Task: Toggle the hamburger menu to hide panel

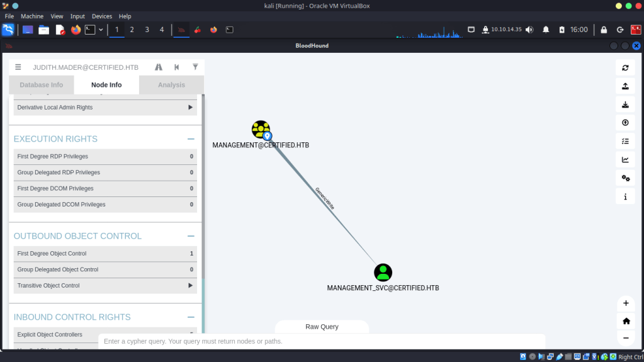Action: click(x=18, y=67)
